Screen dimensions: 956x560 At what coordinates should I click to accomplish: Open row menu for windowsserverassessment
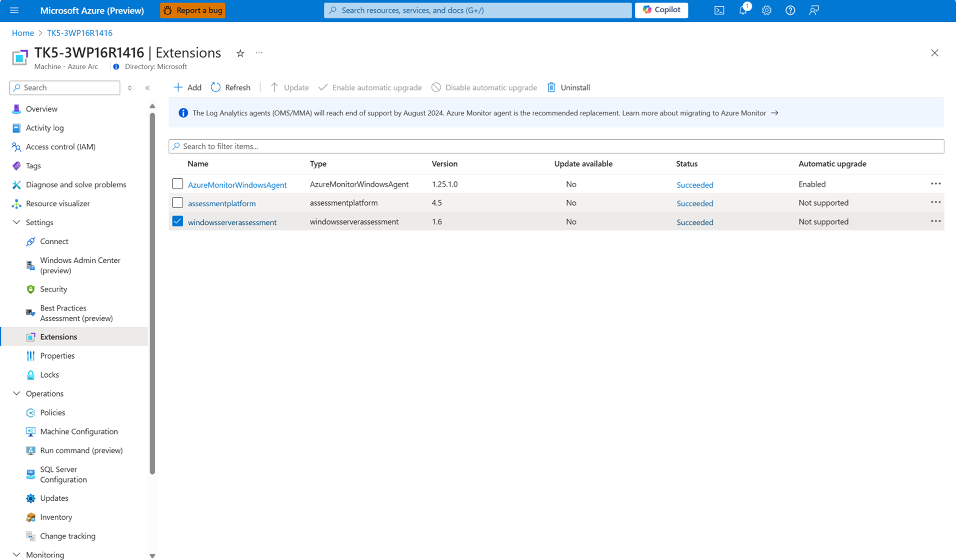936,221
